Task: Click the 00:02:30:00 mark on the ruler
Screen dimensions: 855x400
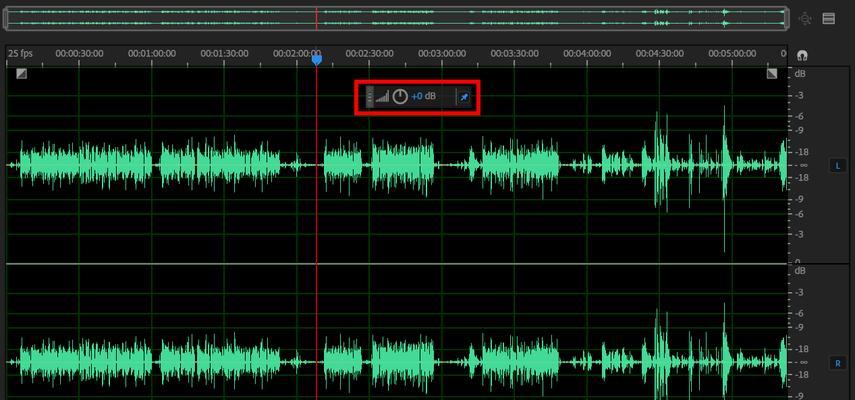Action: 369,53
